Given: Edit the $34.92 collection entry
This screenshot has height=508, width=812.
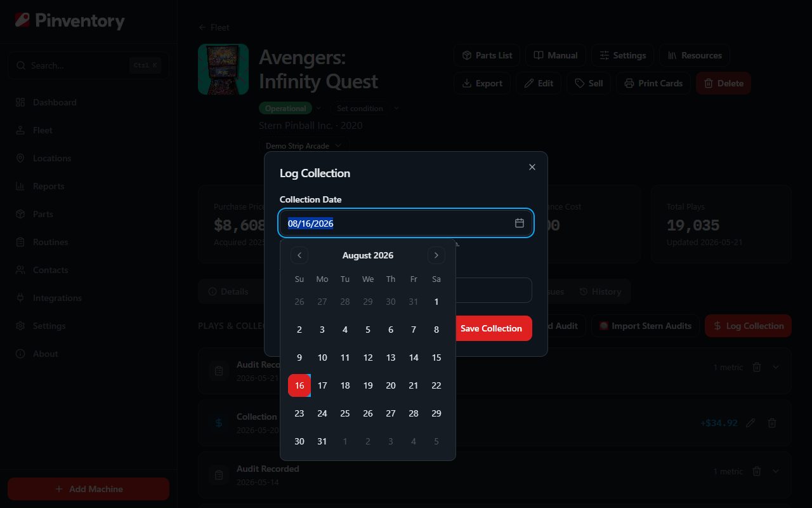Looking at the screenshot, I should coord(750,423).
